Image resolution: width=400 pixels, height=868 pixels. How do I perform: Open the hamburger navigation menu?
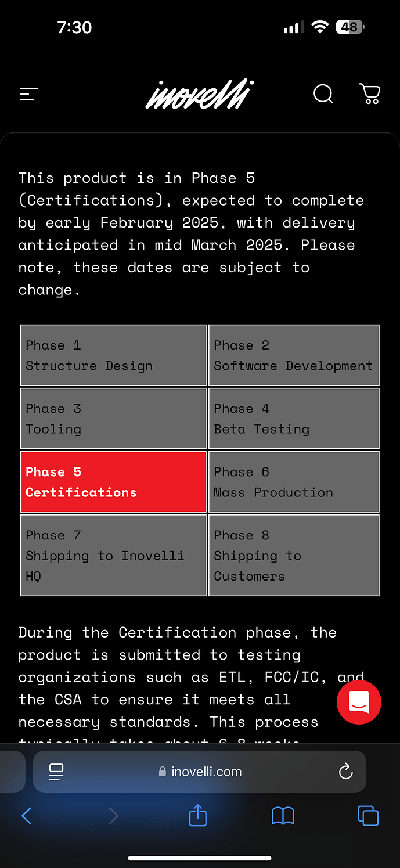[x=29, y=94]
